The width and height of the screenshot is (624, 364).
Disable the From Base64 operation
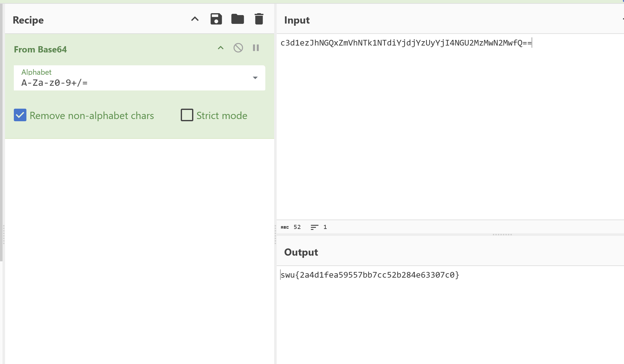tap(238, 48)
